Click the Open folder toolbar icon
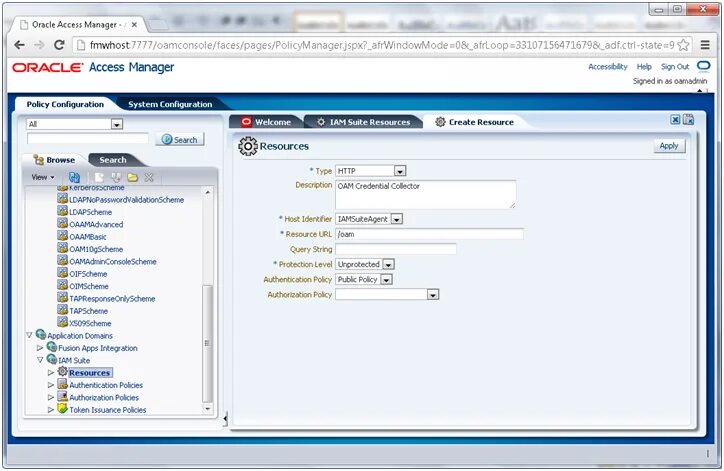 click(x=133, y=177)
